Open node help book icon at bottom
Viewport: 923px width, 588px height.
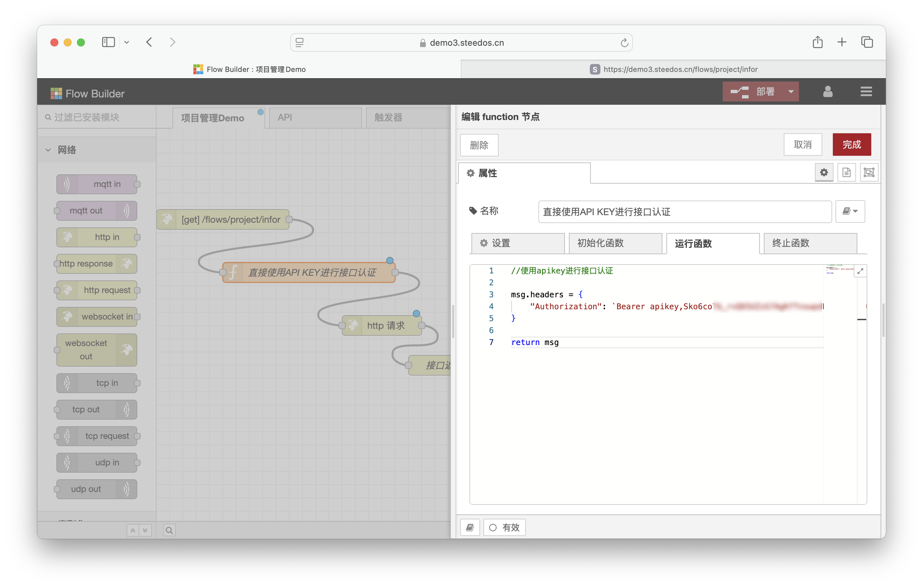click(470, 527)
